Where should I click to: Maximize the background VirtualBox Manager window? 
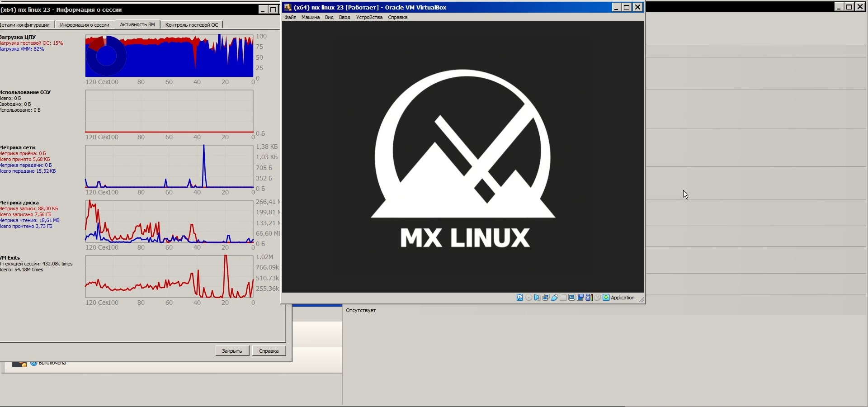[x=849, y=7]
